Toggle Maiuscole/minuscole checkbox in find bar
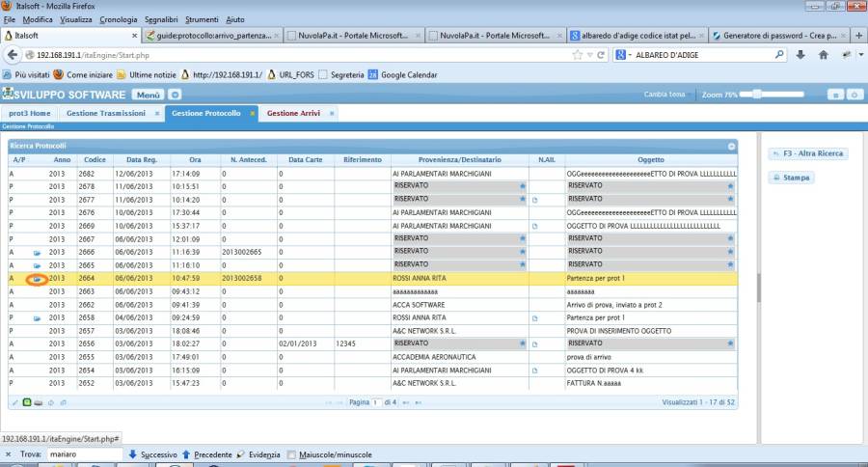This screenshot has height=467, width=868. 291,454
